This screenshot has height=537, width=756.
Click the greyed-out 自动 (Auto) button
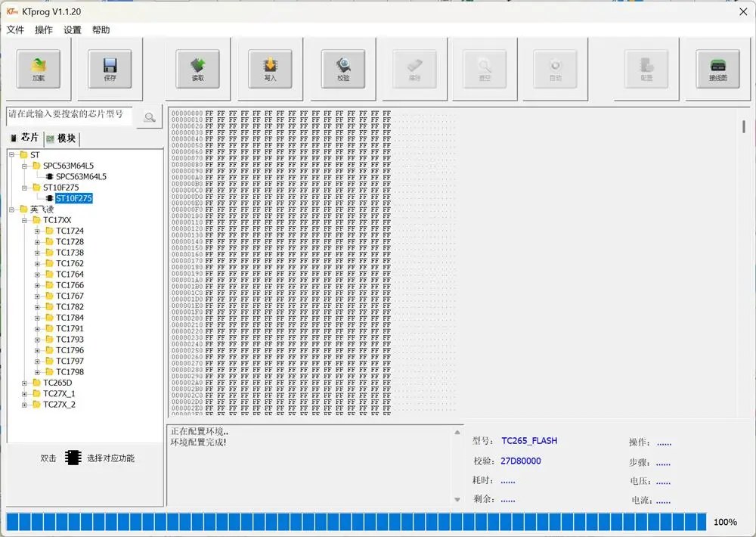[x=556, y=69]
